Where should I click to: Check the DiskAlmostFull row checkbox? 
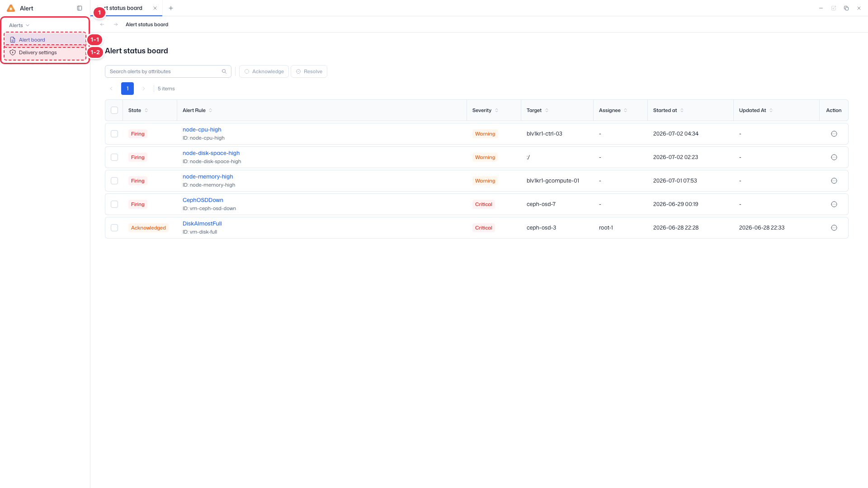coord(114,228)
